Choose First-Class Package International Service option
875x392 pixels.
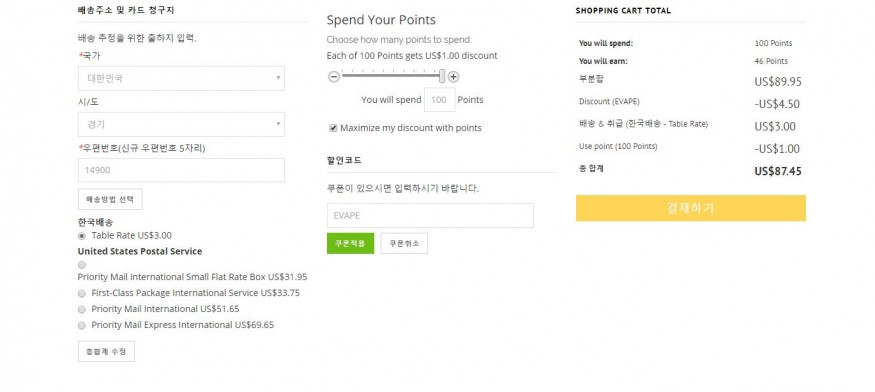coord(82,293)
